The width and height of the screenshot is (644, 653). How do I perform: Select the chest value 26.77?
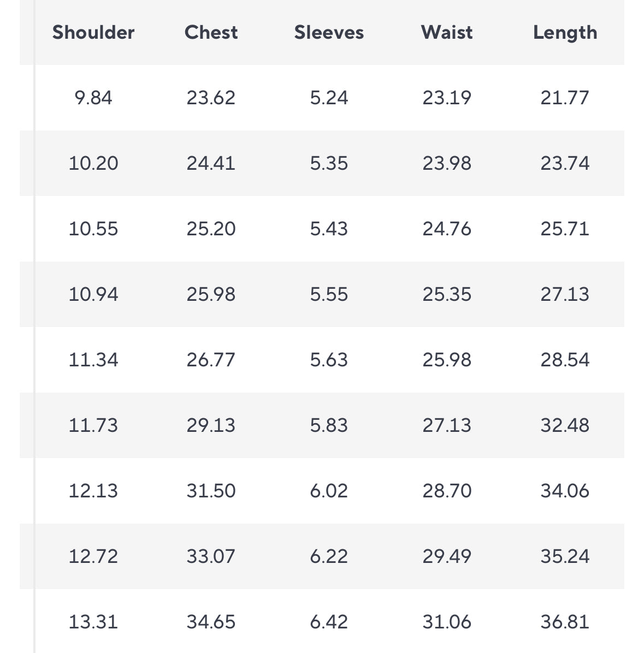pos(211,360)
